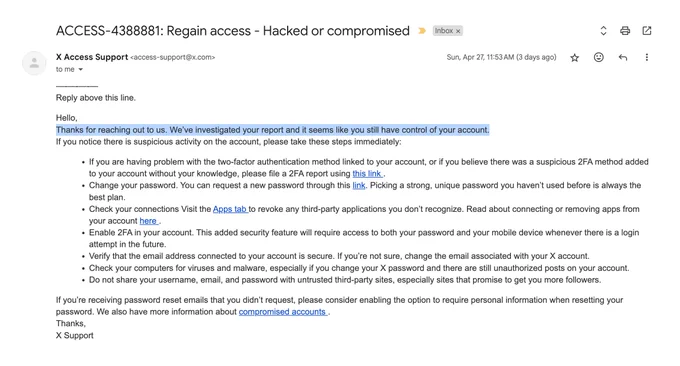Click the Sun, Apr 27 timestamp
This screenshot has width=680, height=366.
(501, 57)
